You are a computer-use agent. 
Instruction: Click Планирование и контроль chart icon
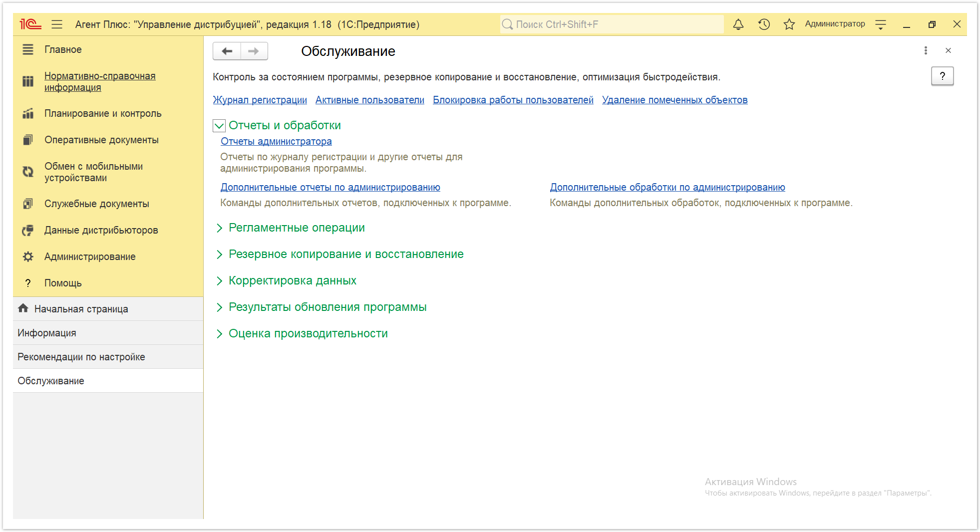[28, 113]
